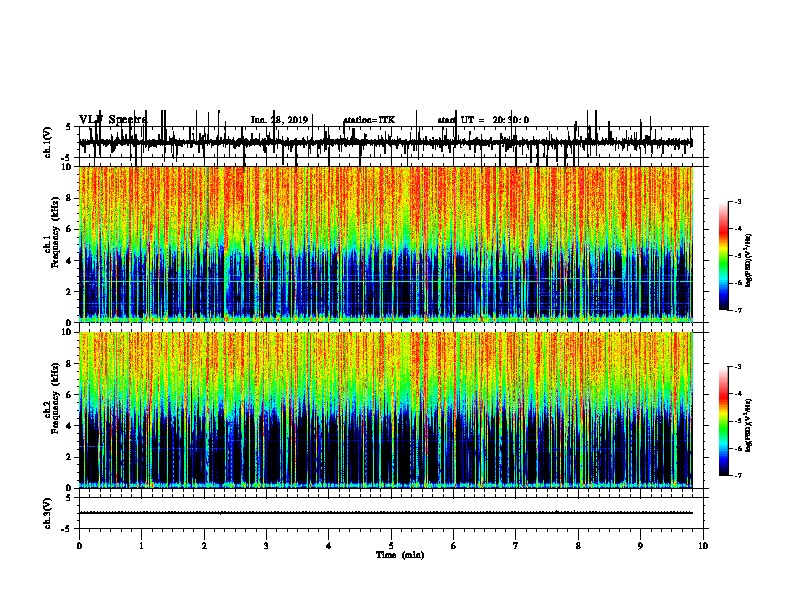Select the start UT = 20:30:0 label
This screenshot has width=792, height=612.
click(x=483, y=120)
